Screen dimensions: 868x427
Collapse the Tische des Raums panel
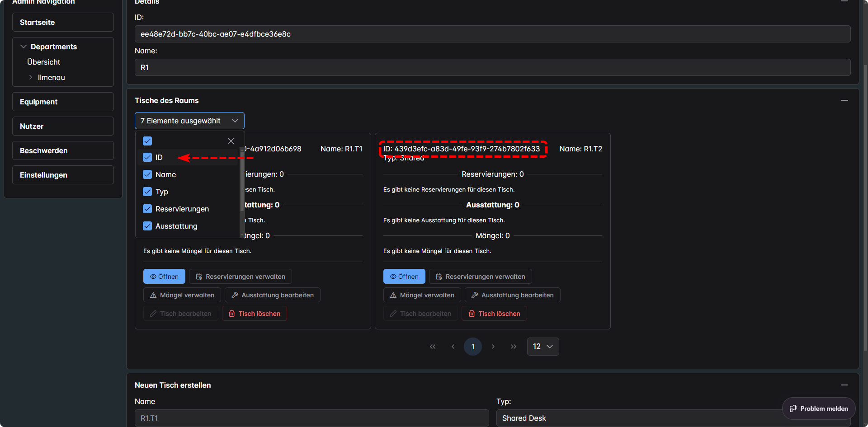coord(844,100)
